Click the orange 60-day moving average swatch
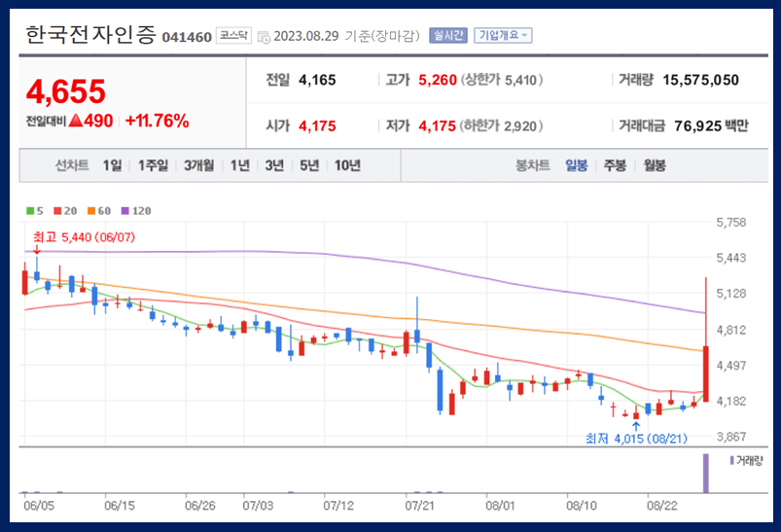This screenshot has height=532, width=781. (x=91, y=211)
